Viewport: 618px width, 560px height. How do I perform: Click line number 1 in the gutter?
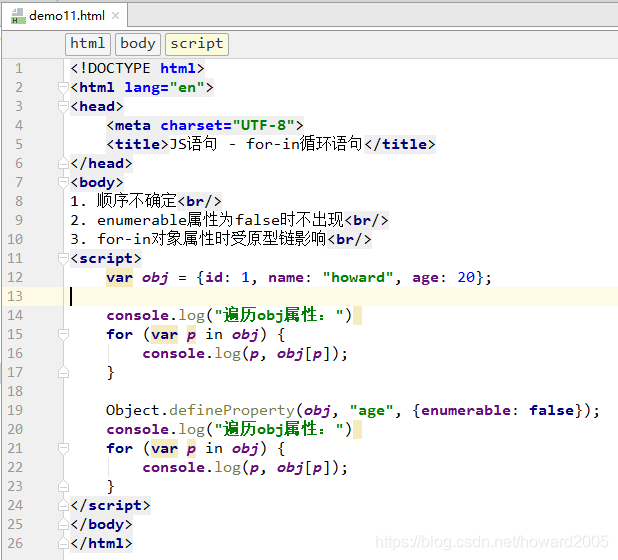[x=19, y=68]
